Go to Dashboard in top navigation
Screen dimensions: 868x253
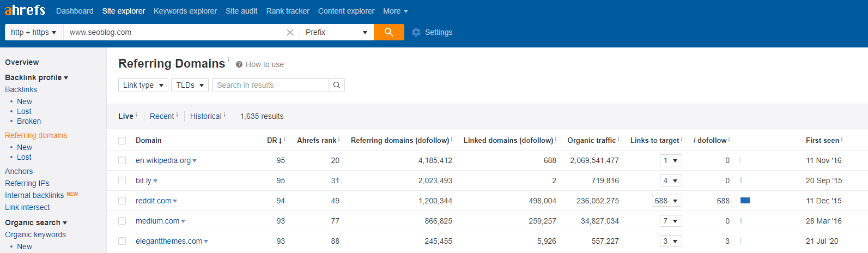[x=75, y=11]
